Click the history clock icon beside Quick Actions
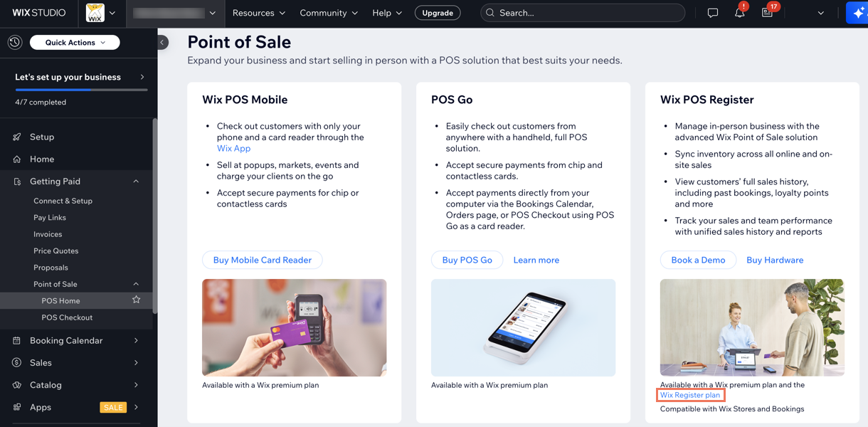Screen dimensions: 868x427 pyautogui.click(x=14, y=42)
